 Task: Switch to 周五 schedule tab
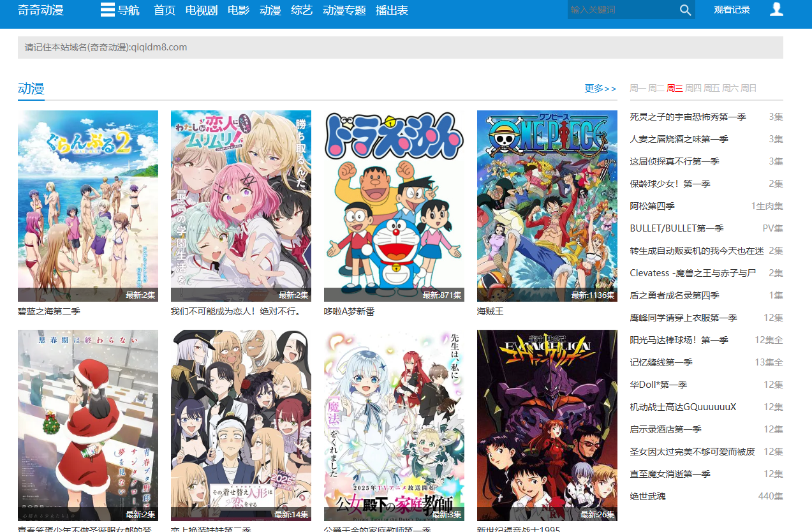[x=712, y=88]
